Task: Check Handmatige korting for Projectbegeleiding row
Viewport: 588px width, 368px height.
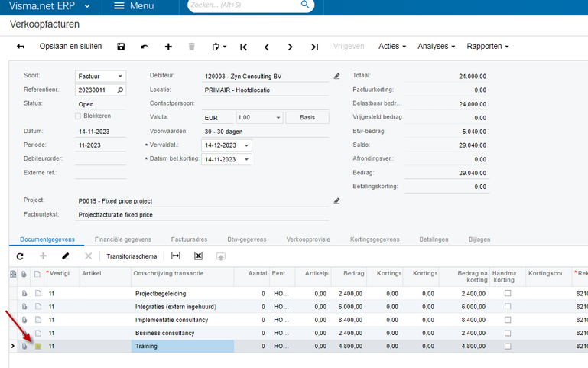Action: tap(507, 293)
